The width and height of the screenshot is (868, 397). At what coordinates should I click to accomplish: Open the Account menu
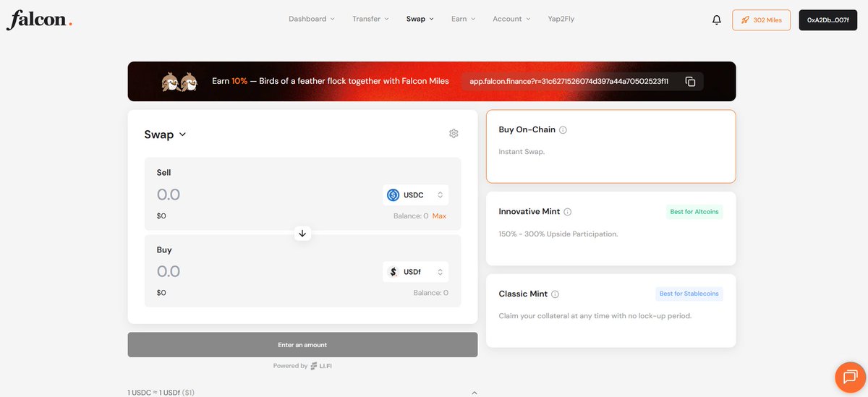coord(511,19)
